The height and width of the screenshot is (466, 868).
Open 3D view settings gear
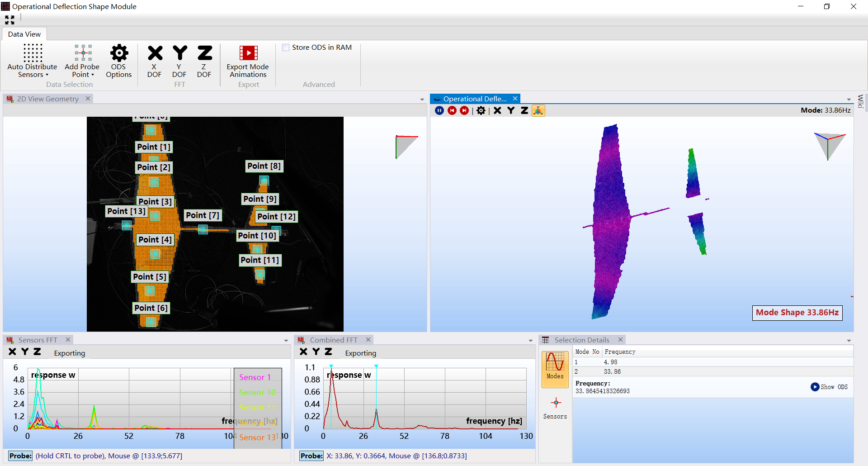coord(481,110)
